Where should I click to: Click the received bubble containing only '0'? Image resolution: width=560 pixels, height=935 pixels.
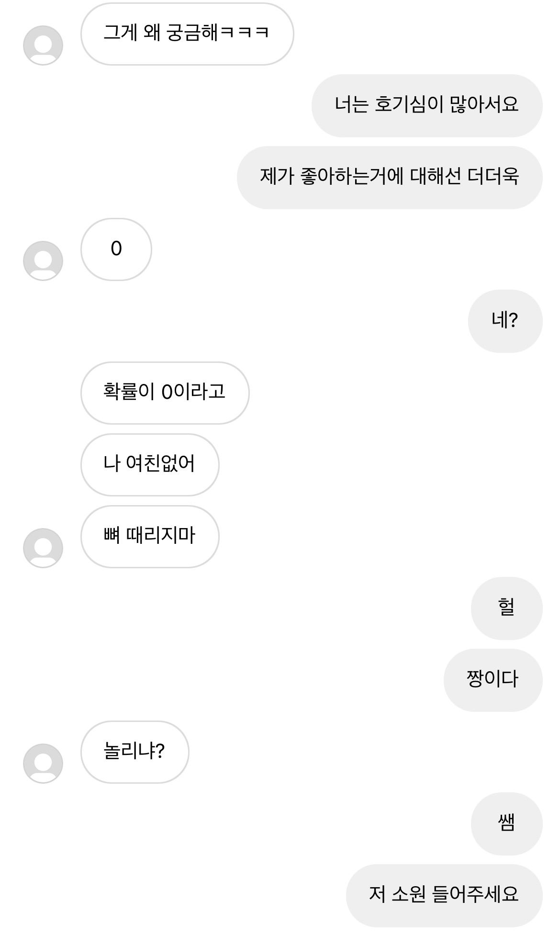(116, 249)
